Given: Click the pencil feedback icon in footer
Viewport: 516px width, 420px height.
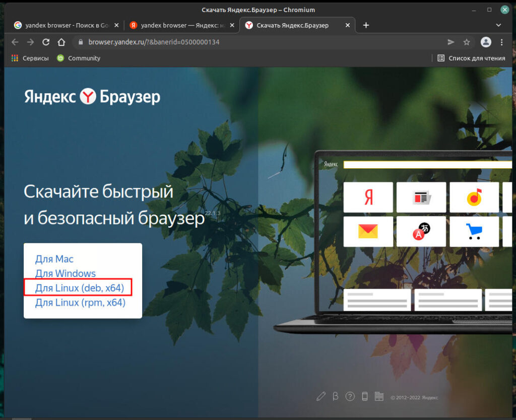Looking at the screenshot, I should 321,396.
